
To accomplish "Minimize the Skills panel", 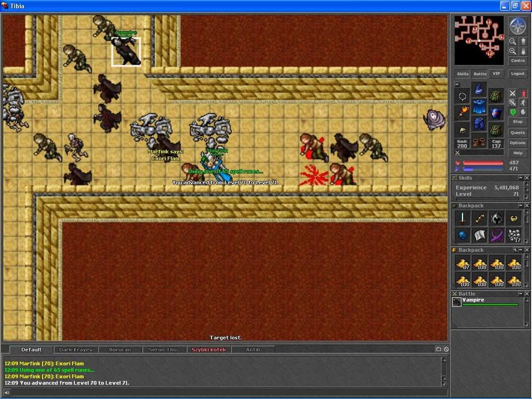I will pos(521,178).
